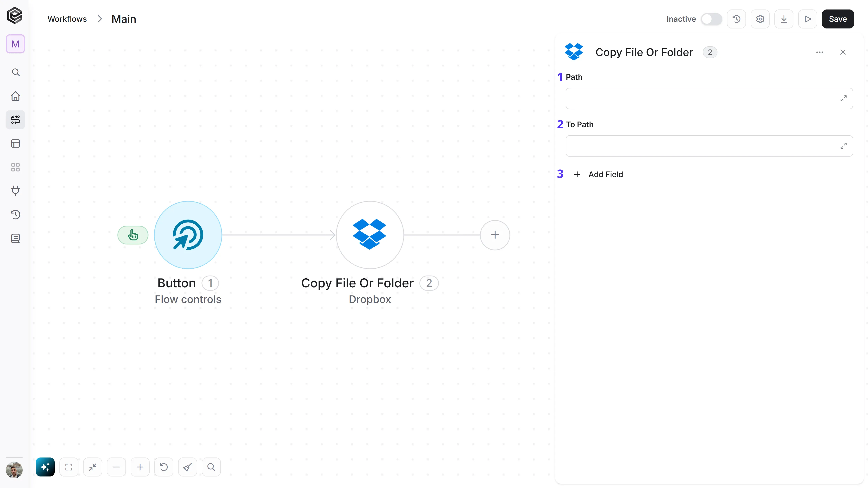Select the Button trigger node
This screenshot has height=488, width=868.
188,235
